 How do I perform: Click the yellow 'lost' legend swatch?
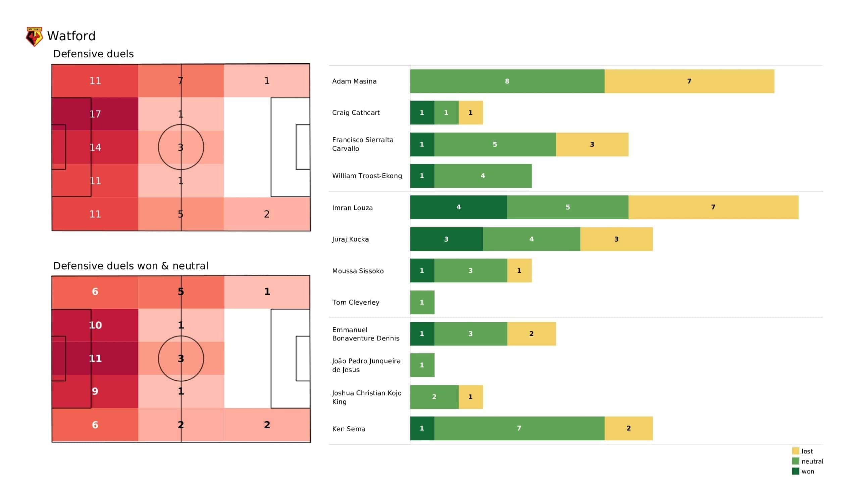coord(795,451)
